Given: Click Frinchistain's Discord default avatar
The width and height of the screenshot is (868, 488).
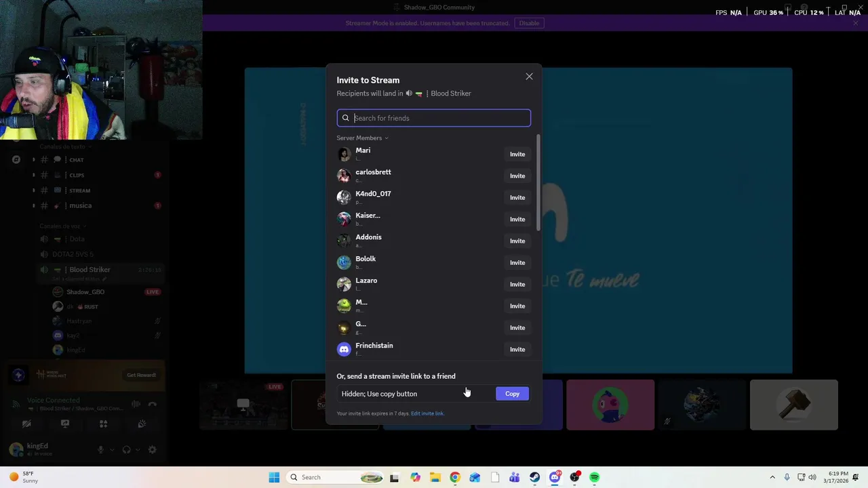Looking at the screenshot, I should coord(344,349).
